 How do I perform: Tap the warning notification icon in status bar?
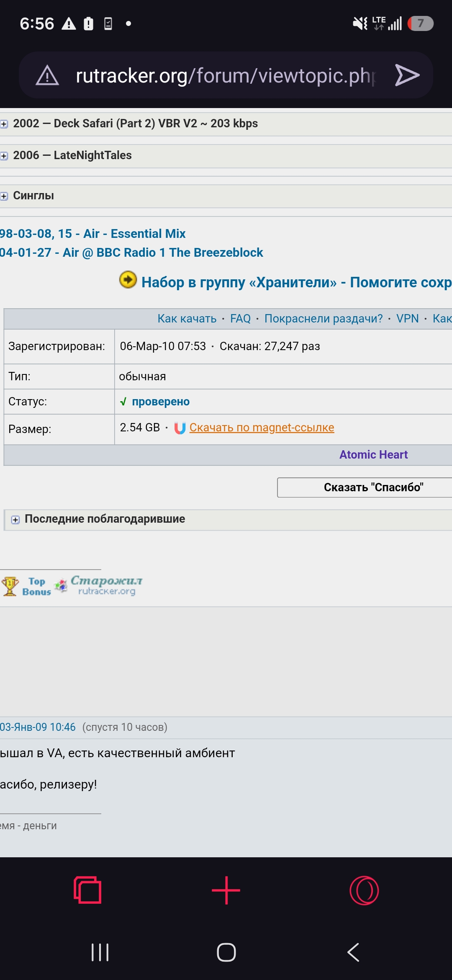pyautogui.click(x=69, y=24)
